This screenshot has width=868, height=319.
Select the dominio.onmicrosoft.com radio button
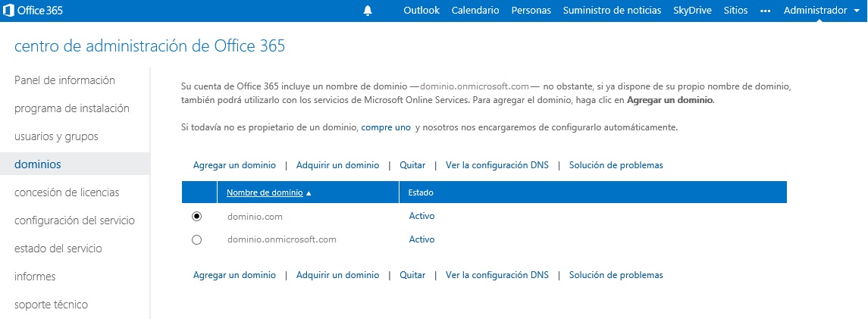pos(197,239)
